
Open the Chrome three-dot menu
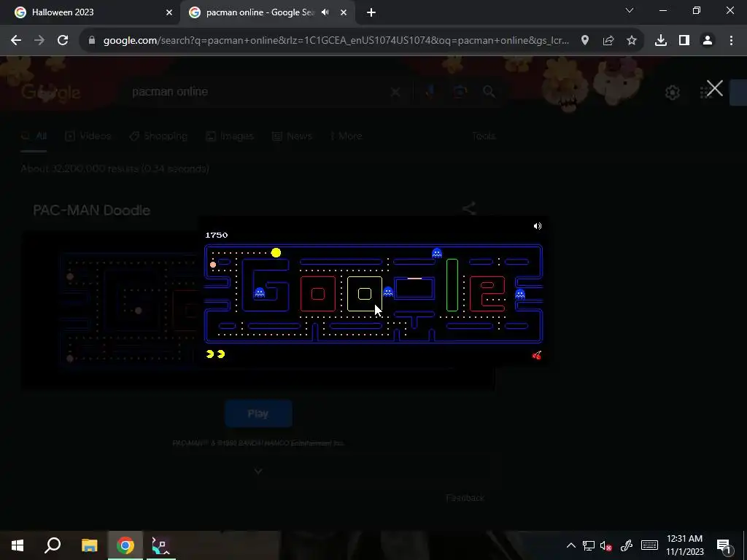[x=731, y=41]
